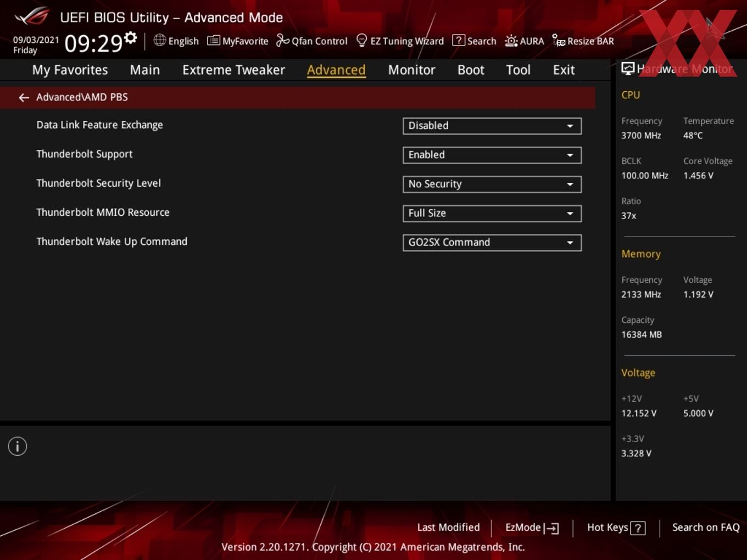Open the Exit tab
Image resolution: width=747 pixels, height=560 pixels.
coord(564,70)
